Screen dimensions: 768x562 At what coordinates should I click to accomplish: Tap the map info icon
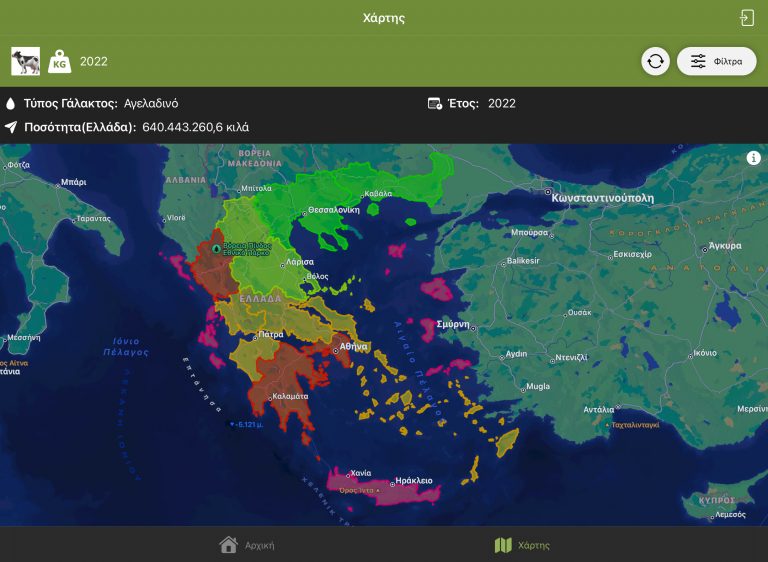point(753,158)
